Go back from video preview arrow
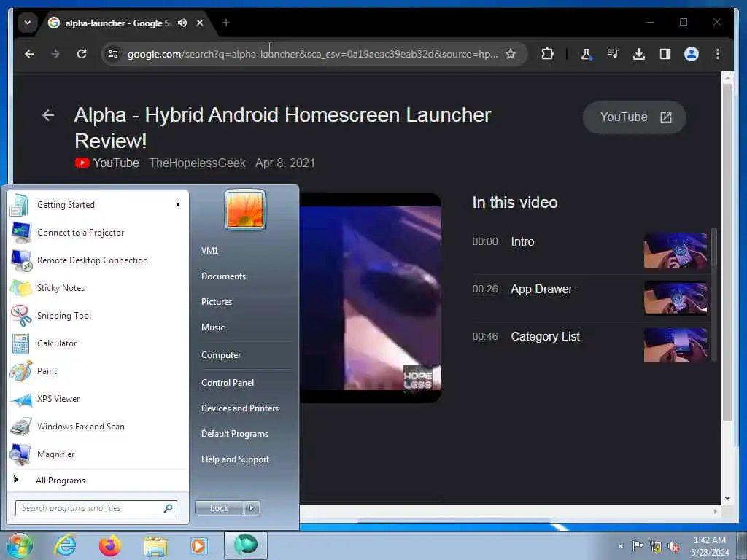 [48, 115]
